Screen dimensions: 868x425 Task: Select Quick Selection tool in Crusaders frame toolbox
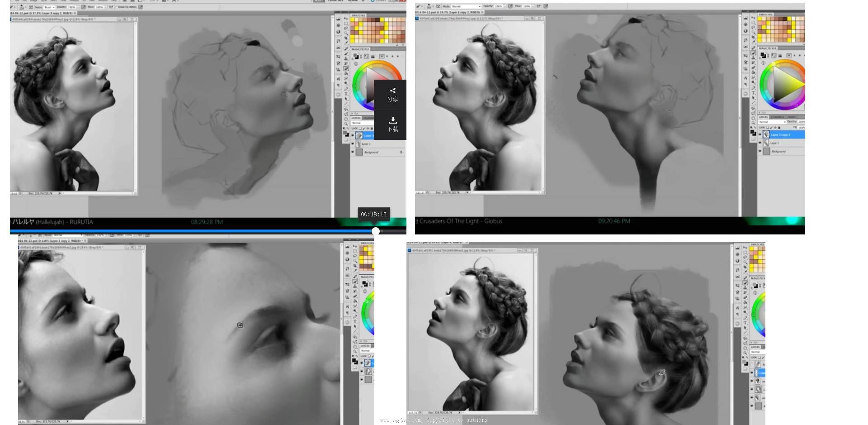tap(753, 31)
